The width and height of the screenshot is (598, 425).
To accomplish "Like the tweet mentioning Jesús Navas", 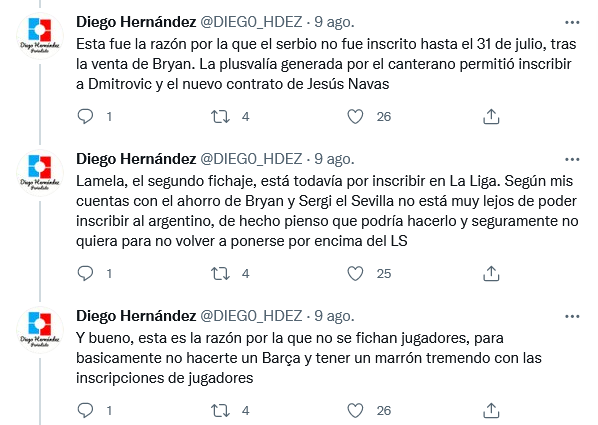I will 355,116.
